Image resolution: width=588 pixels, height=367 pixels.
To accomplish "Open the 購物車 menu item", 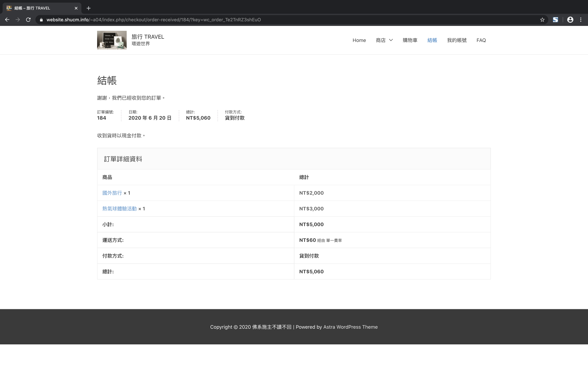I will 410,40.
